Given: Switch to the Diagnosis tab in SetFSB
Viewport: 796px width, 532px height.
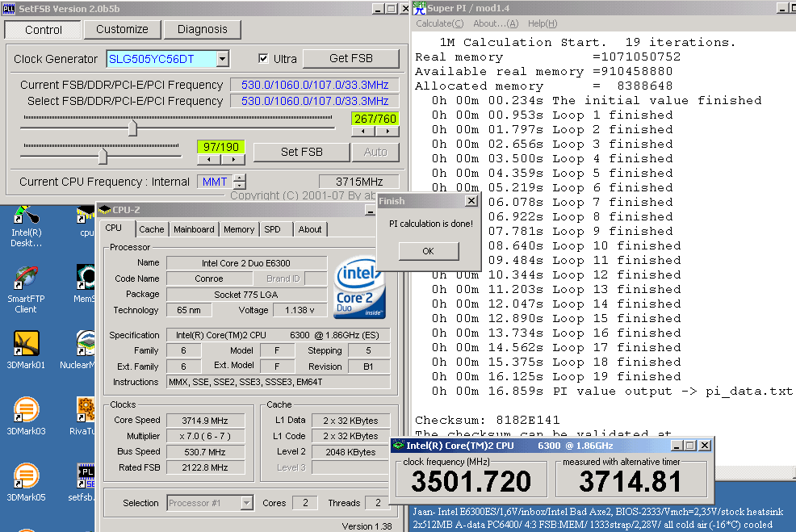Looking at the screenshot, I should point(202,29).
